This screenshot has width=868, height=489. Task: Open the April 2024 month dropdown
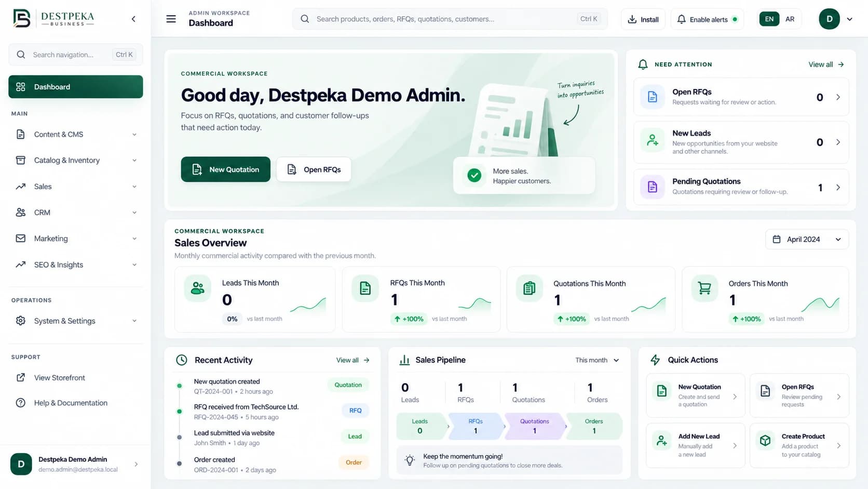pos(807,239)
